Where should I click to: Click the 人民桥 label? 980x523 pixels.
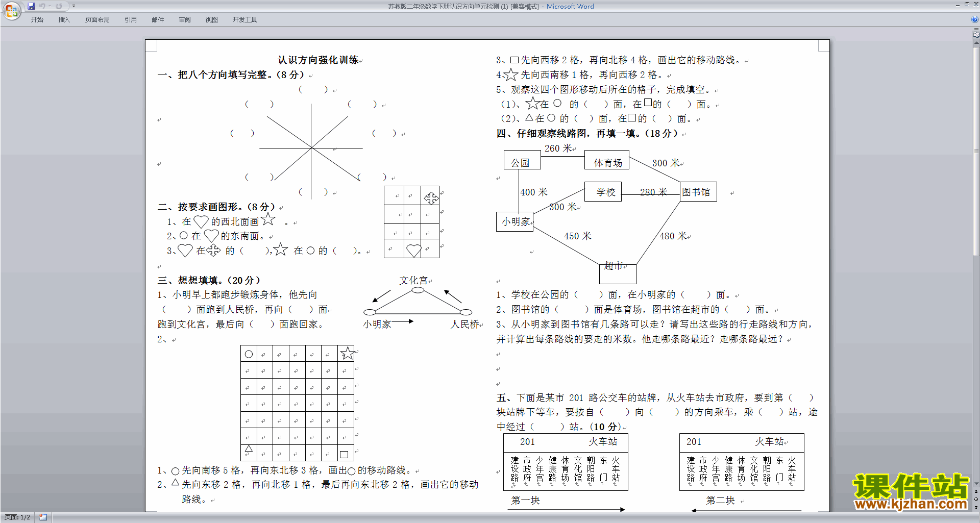(465, 325)
